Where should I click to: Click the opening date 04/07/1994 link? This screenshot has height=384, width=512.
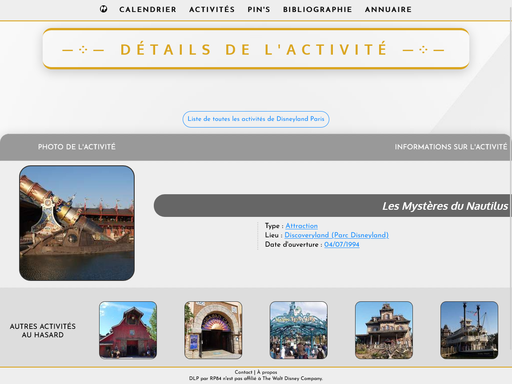(342, 244)
